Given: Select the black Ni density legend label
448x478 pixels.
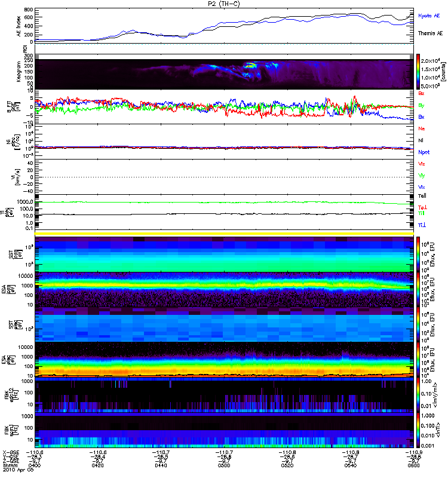Looking at the screenshot, I should click(x=421, y=140).
